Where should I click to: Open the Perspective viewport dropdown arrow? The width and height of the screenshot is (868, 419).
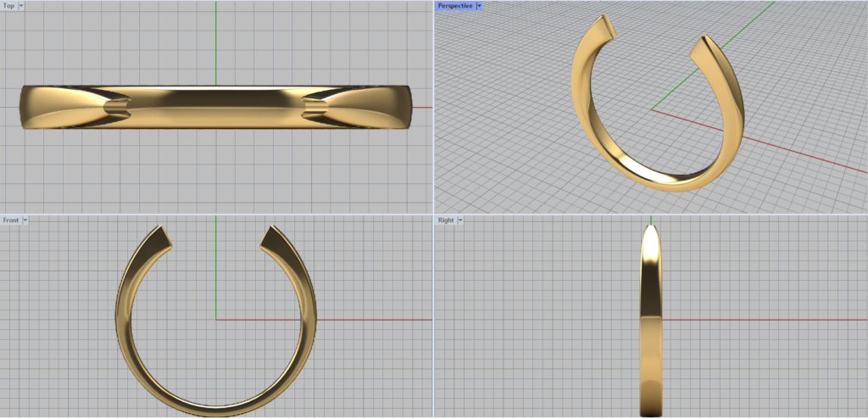pyautogui.click(x=479, y=6)
